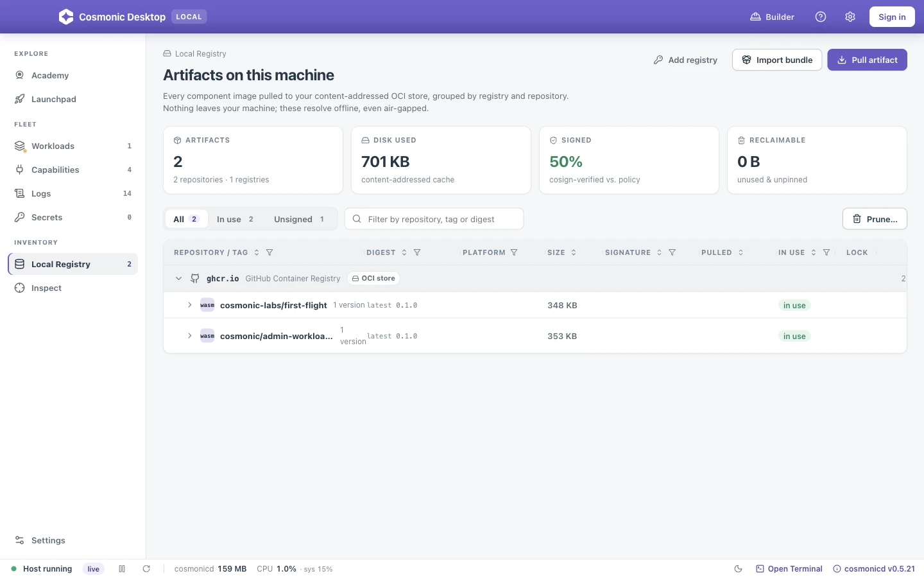The image size is (924, 578).
Task: Open Settings at the sidebar bottom
Action: pyautogui.click(x=73, y=540)
